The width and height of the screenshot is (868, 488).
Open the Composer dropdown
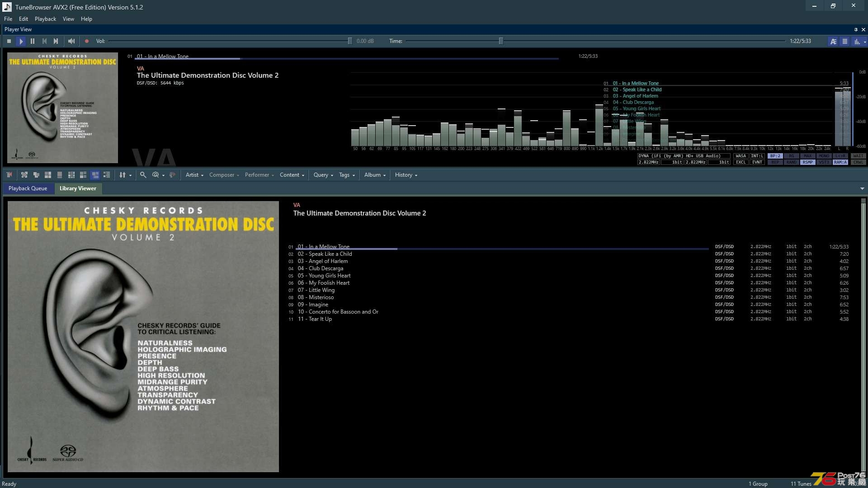224,175
